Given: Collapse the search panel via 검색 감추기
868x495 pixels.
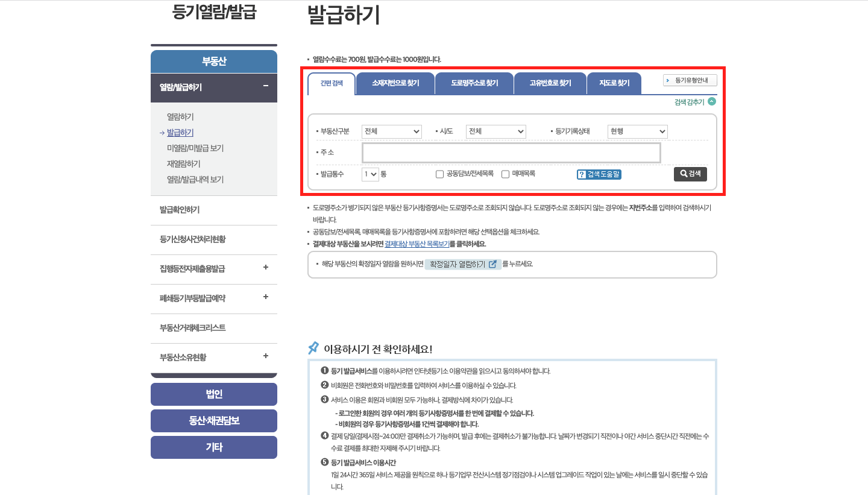Looking at the screenshot, I should click(x=693, y=101).
